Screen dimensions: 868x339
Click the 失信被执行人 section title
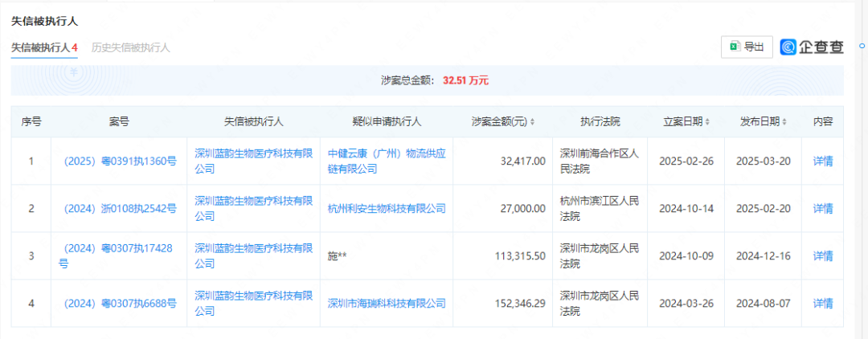pyautogui.click(x=44, y=21)
